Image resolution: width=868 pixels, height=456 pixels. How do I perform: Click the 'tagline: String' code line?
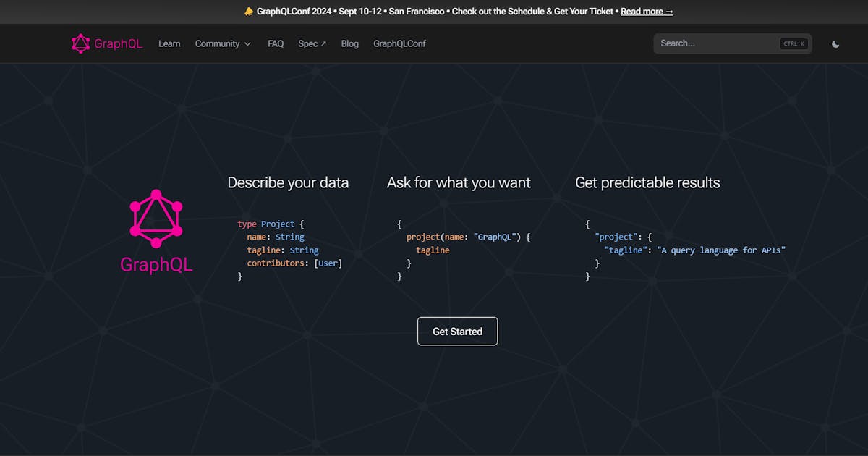coord(283,250)
